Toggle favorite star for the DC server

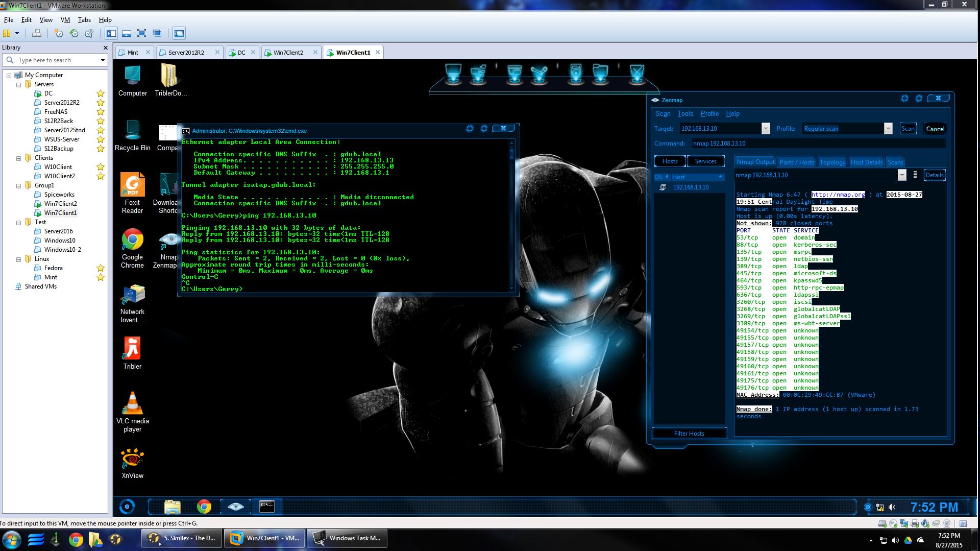[x=101, y=93]
